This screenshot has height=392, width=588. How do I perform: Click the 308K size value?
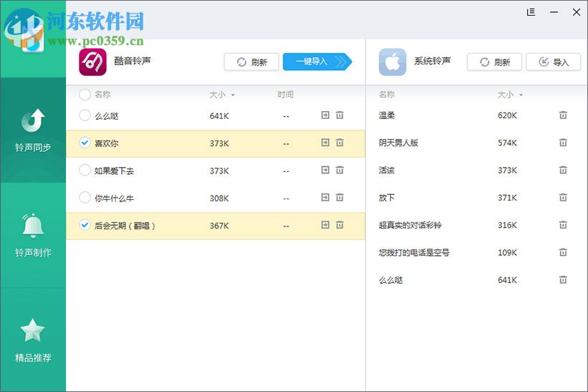(219, 199)
